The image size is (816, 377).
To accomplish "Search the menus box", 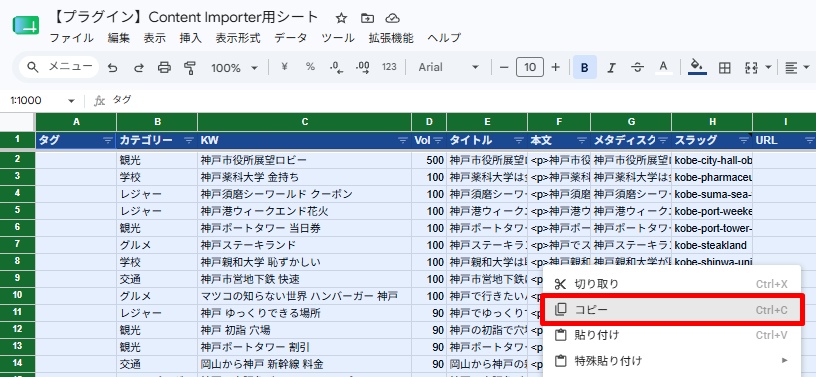I will pos(59,67).
